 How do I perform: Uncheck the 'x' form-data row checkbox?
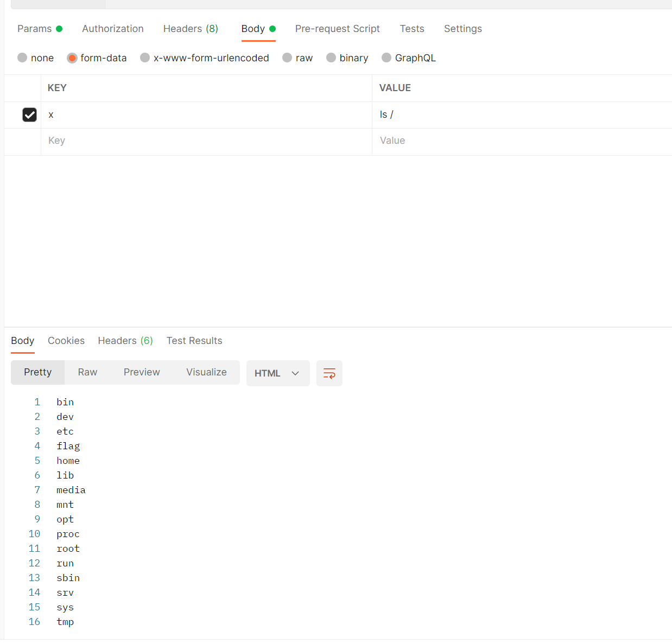pos(29,114)
